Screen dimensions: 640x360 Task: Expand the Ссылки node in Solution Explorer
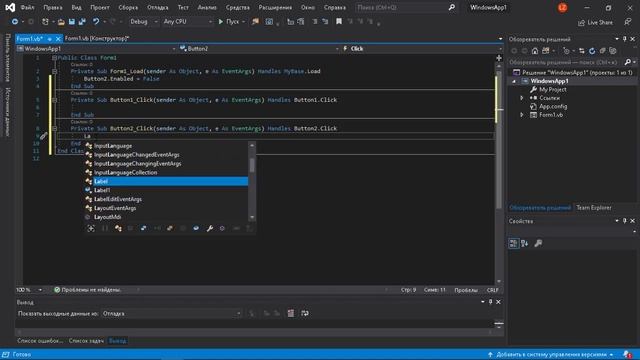(522, 98)
